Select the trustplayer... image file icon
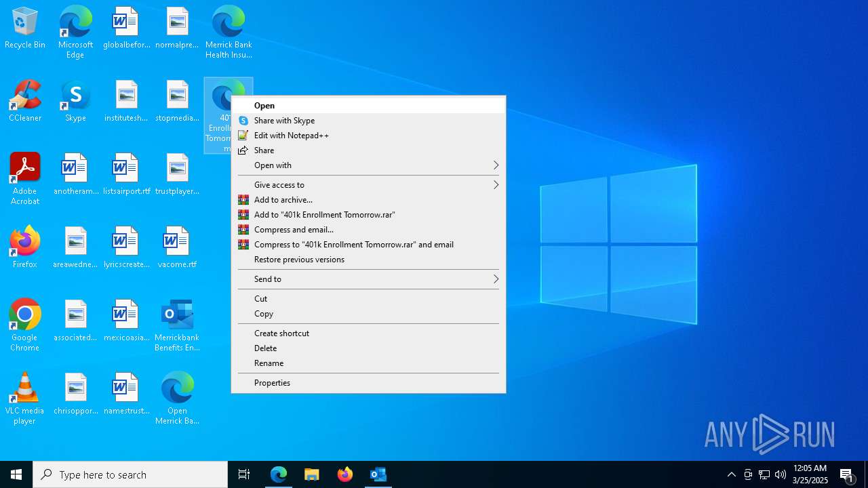The height and width of the screenshot is (488, 868). [177, 175]
